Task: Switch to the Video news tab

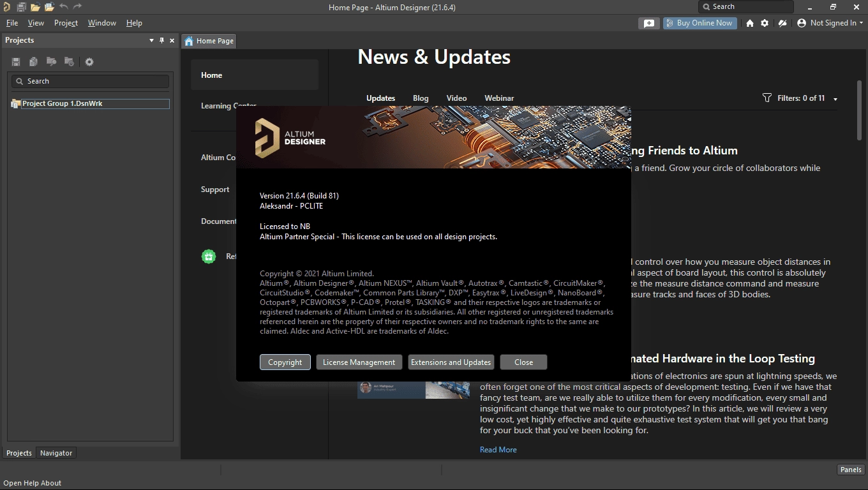Action: pyautogui.click(x=456, y=98)
